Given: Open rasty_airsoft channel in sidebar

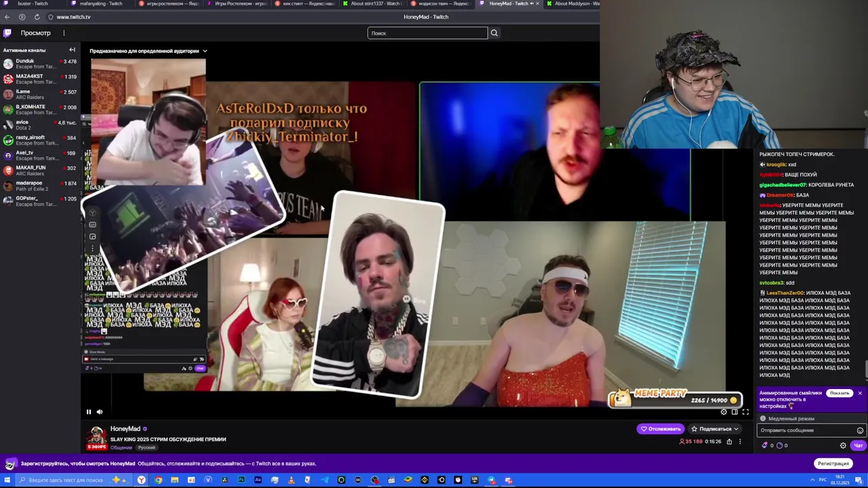Looking at the screenshot, I should tap(40, 140).
